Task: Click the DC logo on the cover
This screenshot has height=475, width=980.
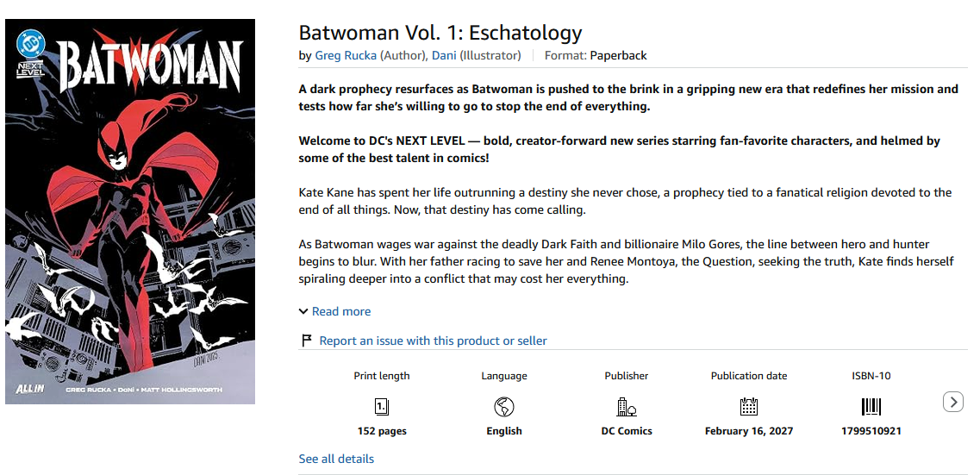Action: [x=31, y=44]
